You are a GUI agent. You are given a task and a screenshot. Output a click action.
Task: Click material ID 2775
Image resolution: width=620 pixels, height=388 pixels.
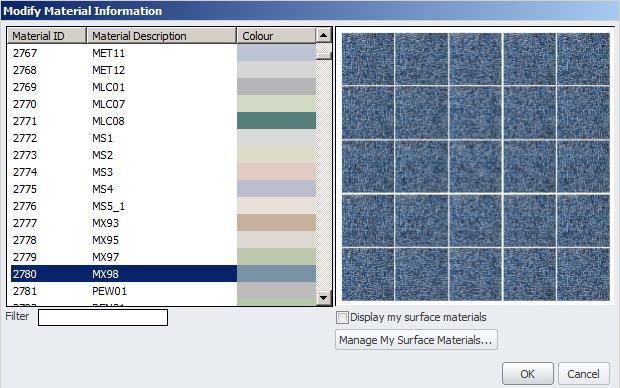coord(25,189)
